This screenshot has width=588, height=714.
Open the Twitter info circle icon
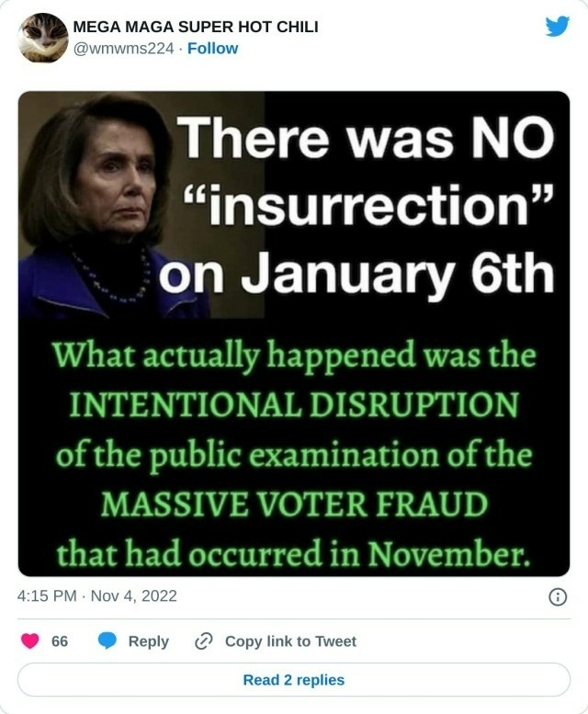pos(558,596)
